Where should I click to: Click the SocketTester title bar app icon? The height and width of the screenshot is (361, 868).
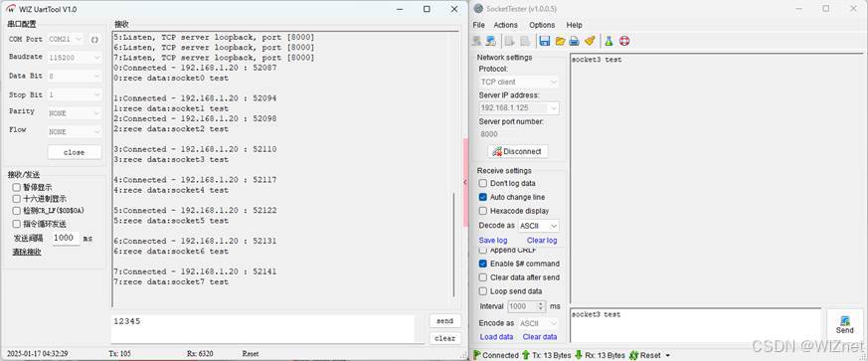(x=479, y=9)
